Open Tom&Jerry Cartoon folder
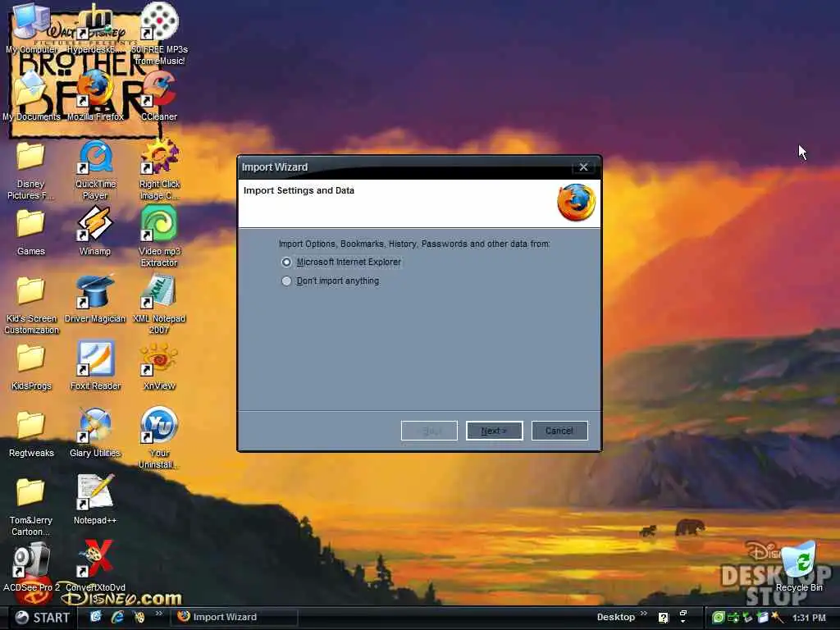This screenshot has height=630, width=840. (30, 505)
